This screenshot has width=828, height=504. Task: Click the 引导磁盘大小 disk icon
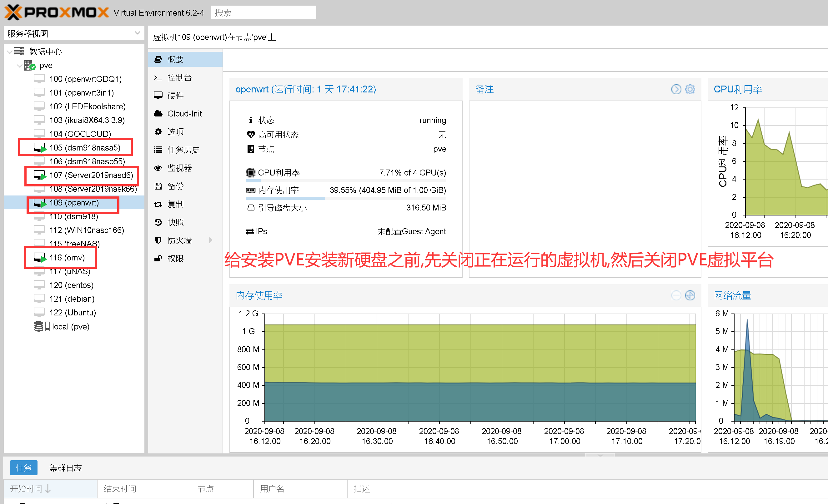[x=251, y=208]
